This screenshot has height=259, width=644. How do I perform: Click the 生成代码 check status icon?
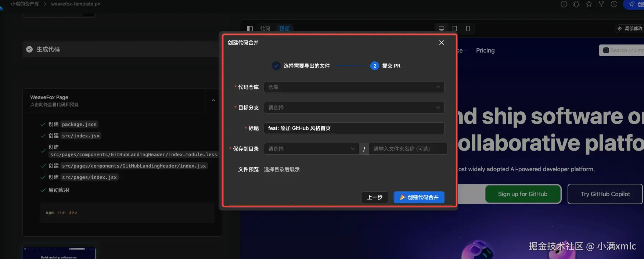pos(29,49)
